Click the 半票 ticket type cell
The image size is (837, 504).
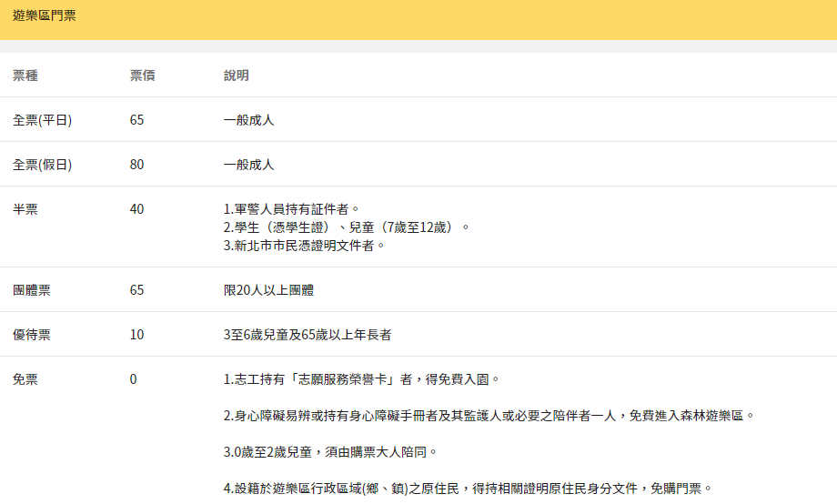tap(25, 209)
